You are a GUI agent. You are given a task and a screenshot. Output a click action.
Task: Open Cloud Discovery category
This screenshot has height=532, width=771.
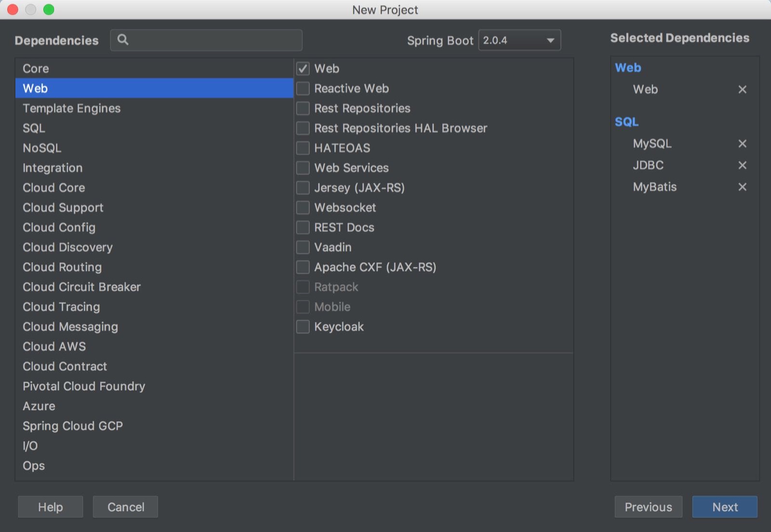tap(154, 247)
